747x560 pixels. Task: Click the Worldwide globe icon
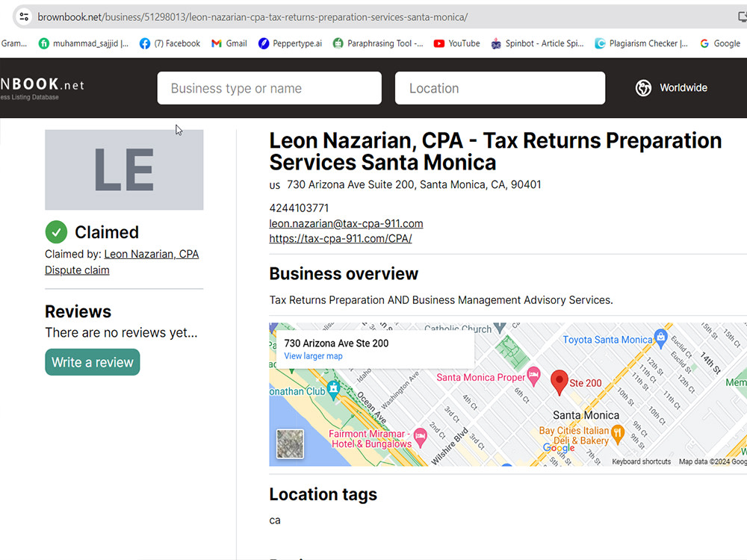tap(643, 87)
